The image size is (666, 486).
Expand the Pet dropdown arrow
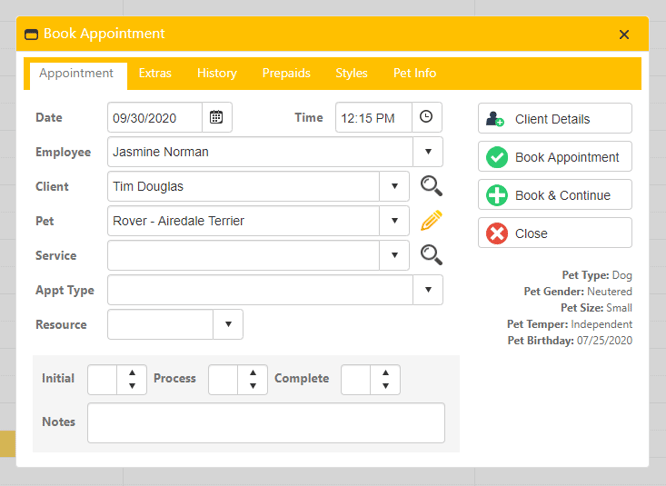pyautogui.click(x=395, y=220)
